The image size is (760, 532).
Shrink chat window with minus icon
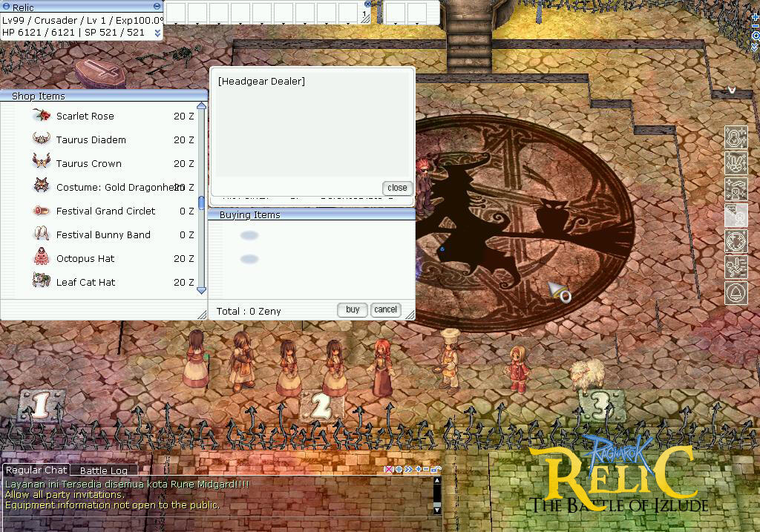(x=425, y=469)
